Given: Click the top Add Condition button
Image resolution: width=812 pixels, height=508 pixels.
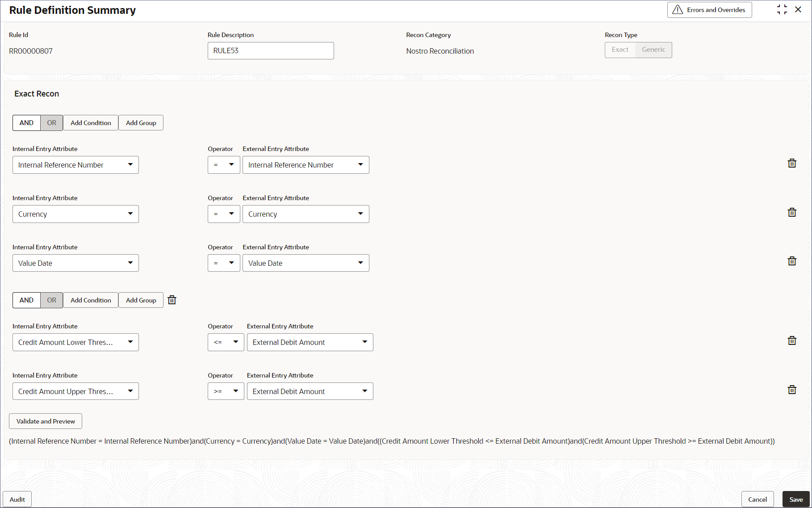Looking at the screenshot, I should 91,123.
